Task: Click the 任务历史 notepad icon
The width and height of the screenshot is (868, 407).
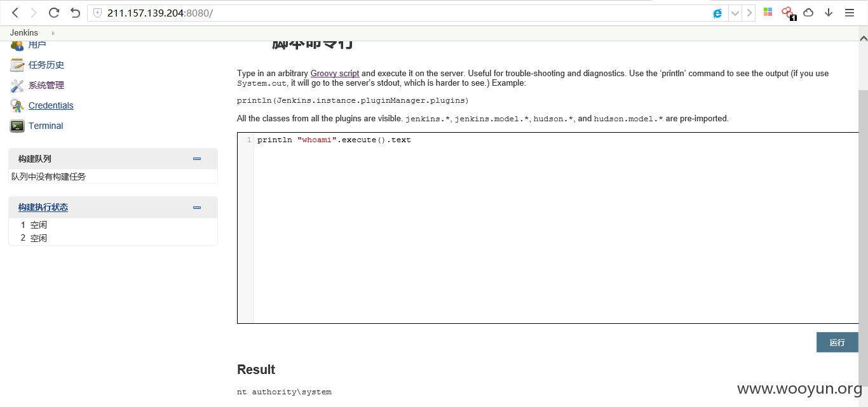Action: [17, 65]
